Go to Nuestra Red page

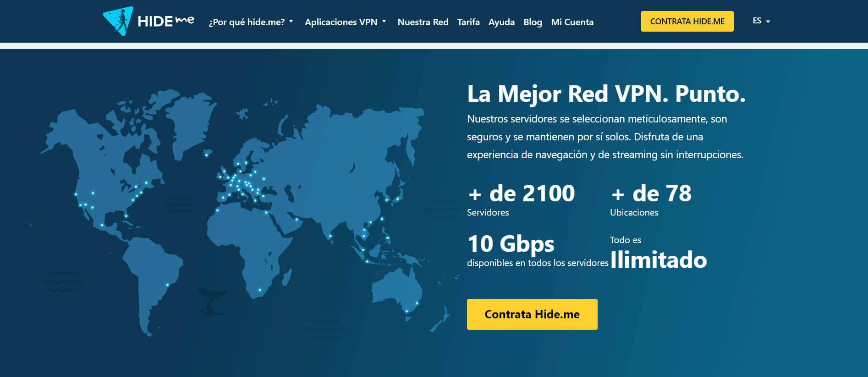click(423, 22)
